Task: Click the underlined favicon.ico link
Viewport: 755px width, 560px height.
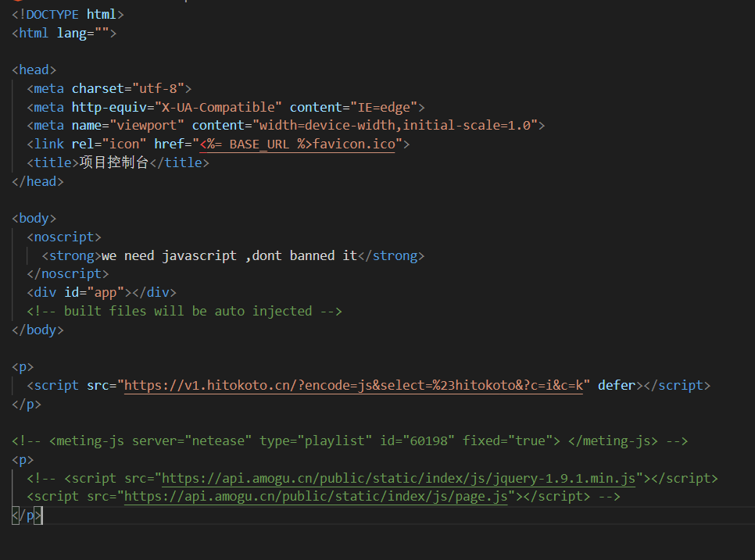Action: (x=355, y=143)
